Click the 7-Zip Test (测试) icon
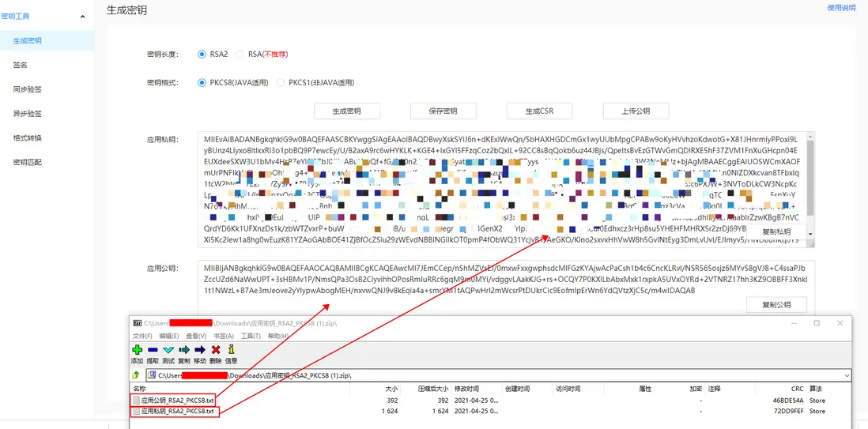This screenshot has height=429, width=868. click(168, 350)
